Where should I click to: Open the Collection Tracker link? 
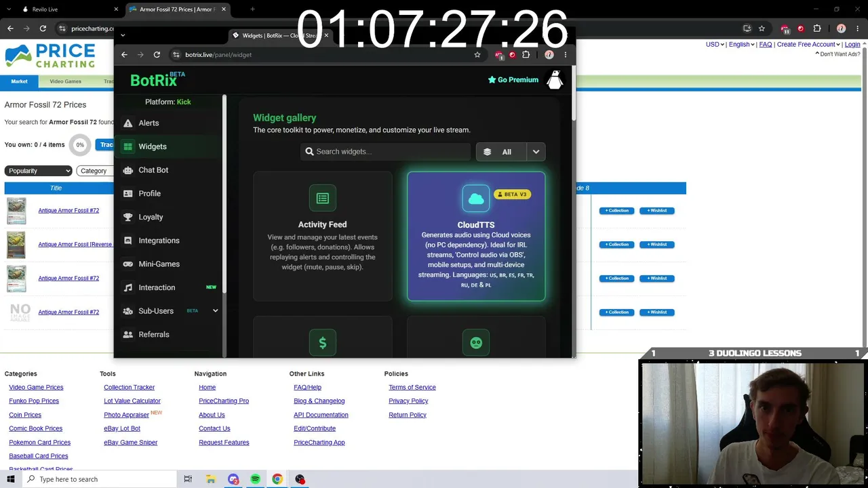[x=129, y=388]
